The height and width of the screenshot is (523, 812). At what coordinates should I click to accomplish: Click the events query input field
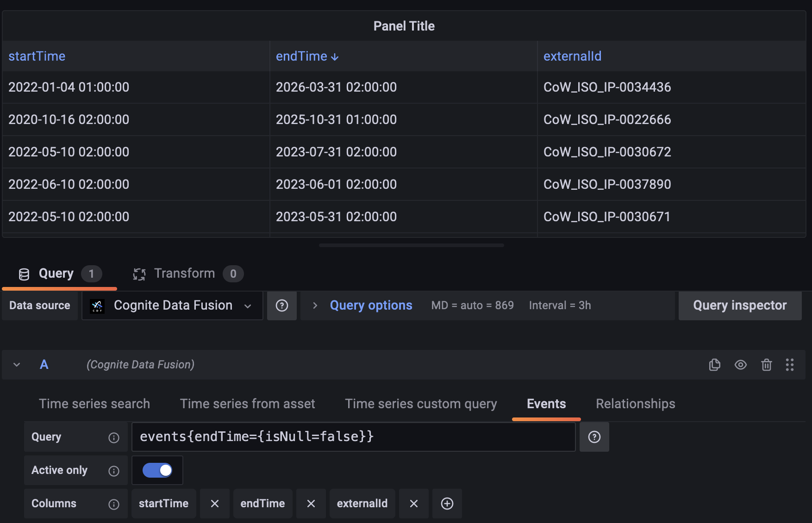(353, 437)
